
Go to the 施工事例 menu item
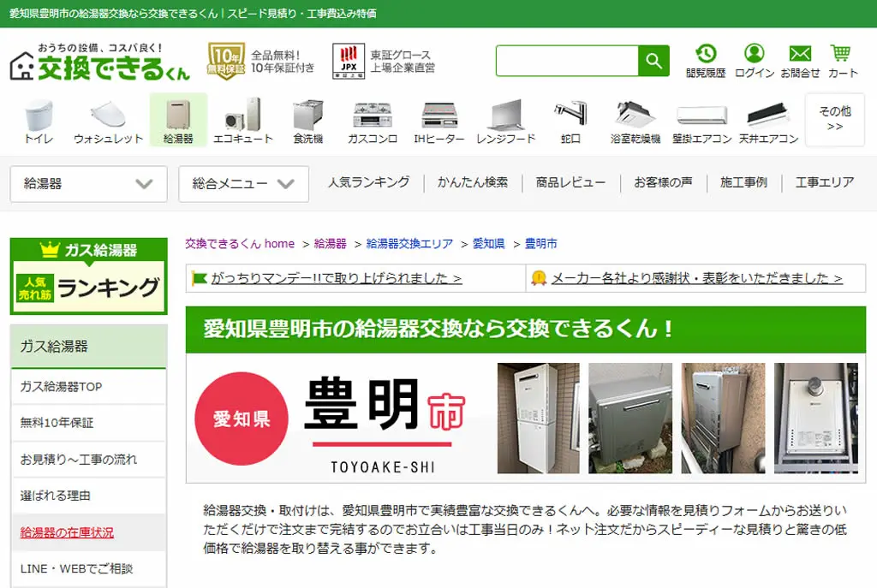point(743,182)
